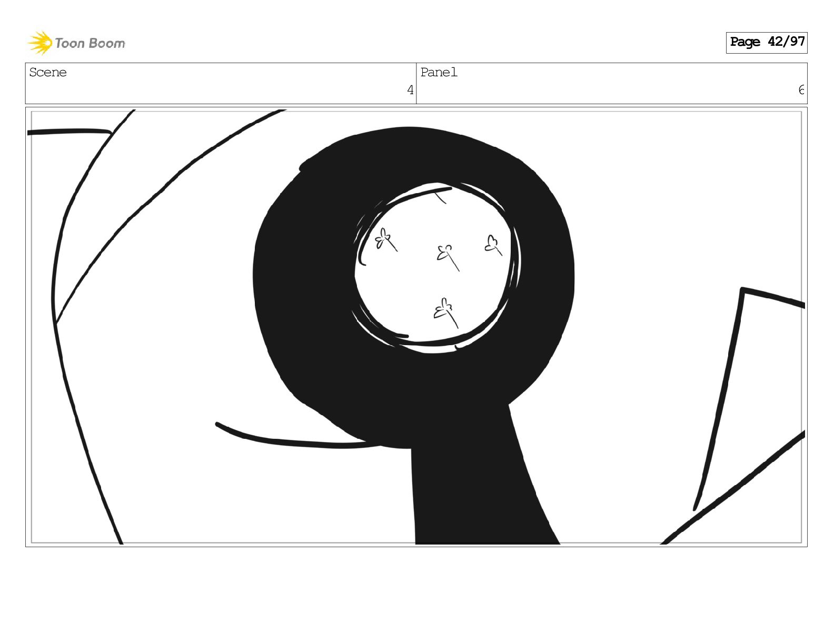
Task: Click the scene number '4'
Action: pyautogui.click(x=410, y=90)
